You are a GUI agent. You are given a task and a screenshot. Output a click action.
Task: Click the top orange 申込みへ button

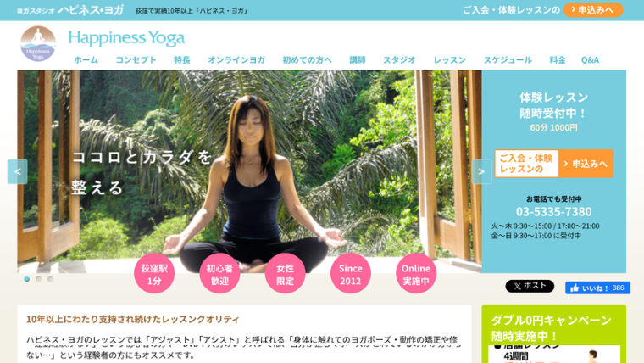pos(593,10)
